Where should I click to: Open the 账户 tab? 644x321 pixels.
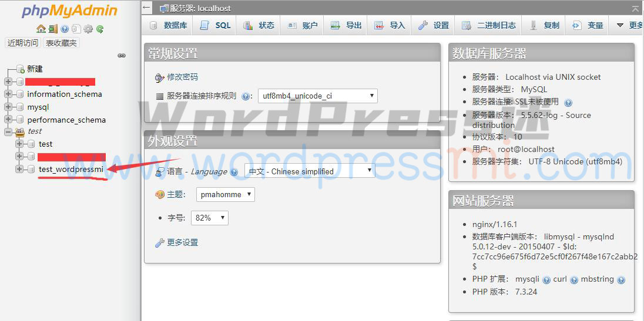tap(302, 25)
